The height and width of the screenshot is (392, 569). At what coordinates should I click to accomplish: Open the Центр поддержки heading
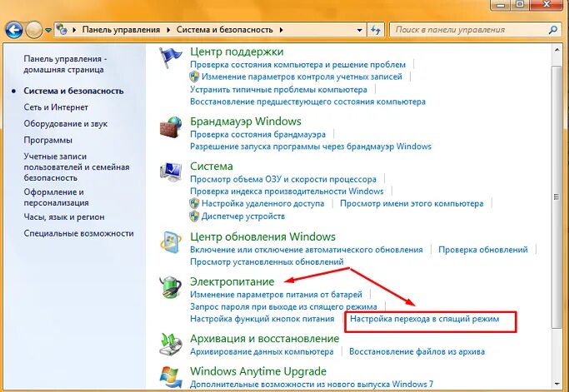click(237, 52)
